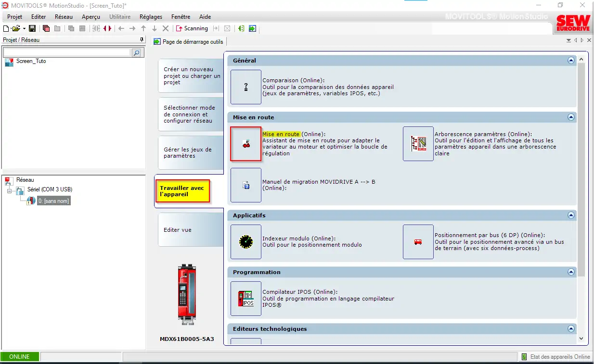Collapse the Sériel (COM 3 USB) branch

coord(9,190)
